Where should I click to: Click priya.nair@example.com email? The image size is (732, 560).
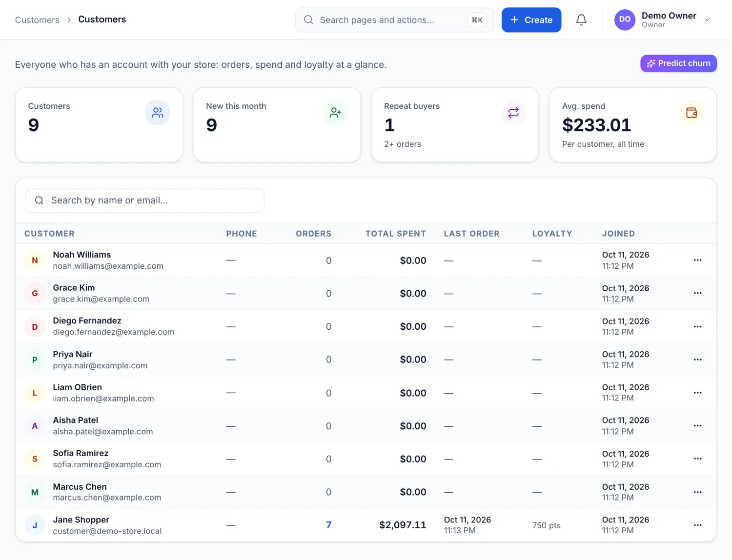(100, 365)
